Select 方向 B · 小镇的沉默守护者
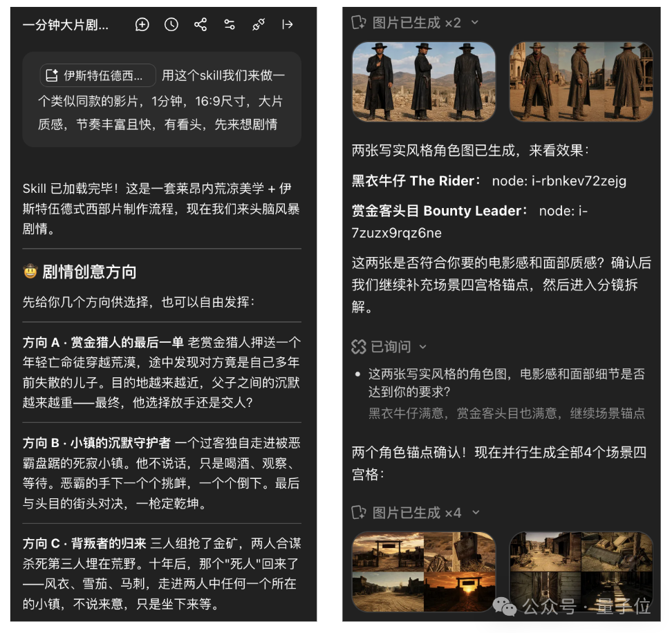The height and width of the screenshot is (633, 672). [97, 443]
